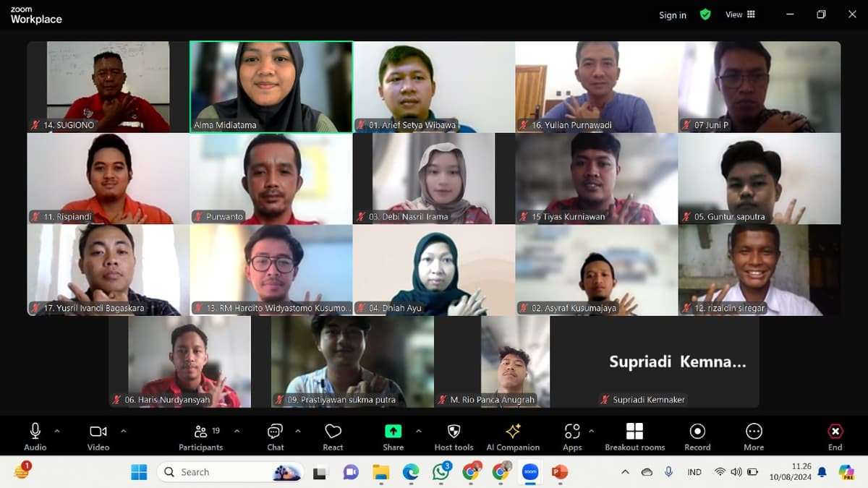Open PowerPoint from taskbar
868x488 pixels.
click(559, 472)
